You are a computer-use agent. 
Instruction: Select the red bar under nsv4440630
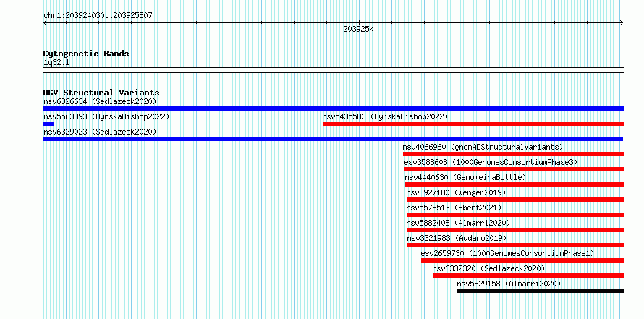point(514,184)
